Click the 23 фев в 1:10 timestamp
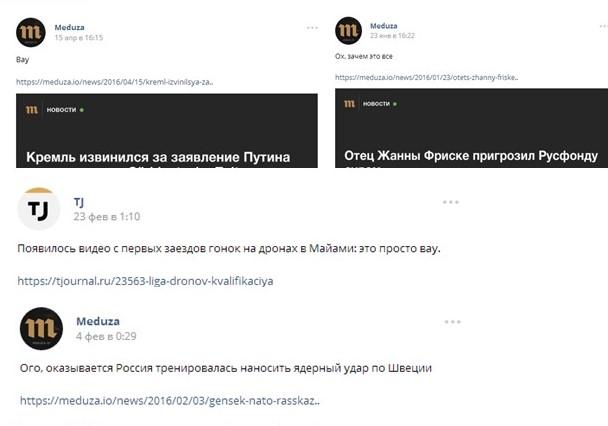 [107, 217]
